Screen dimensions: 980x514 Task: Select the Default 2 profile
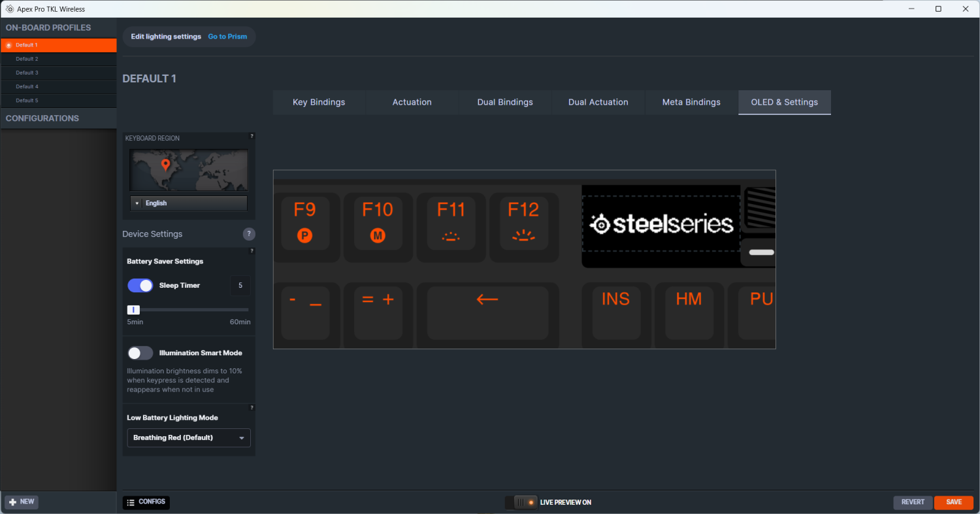[59, 59]
